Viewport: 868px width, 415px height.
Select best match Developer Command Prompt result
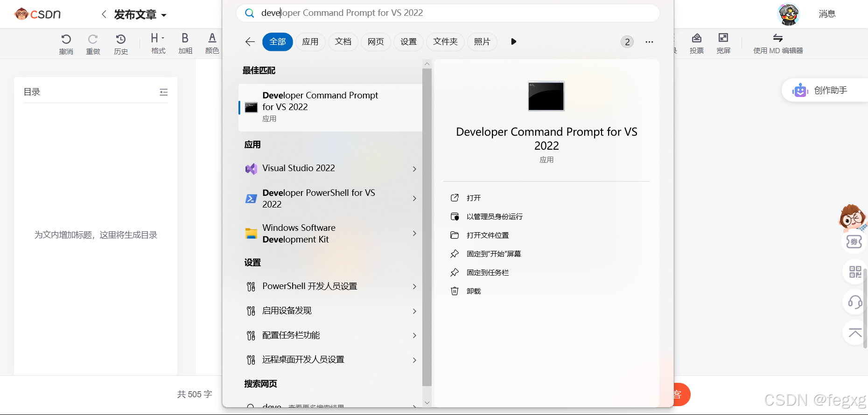coord(330,107)
